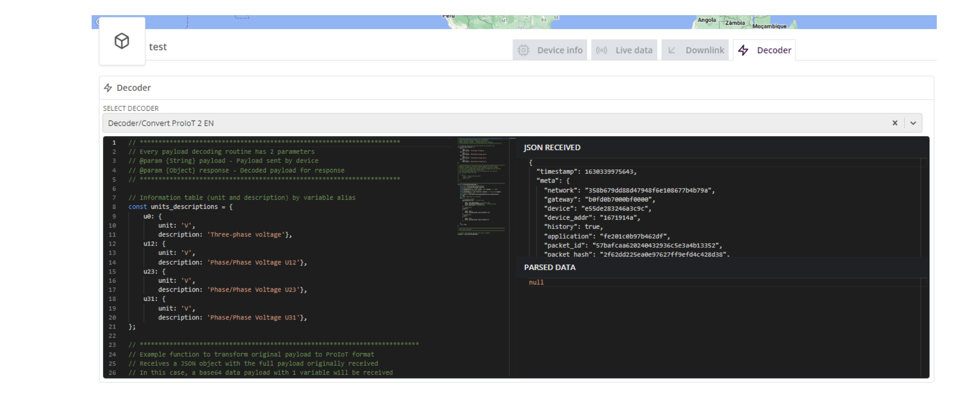The height and width of the screenshot is (402, 980).
Task: Click comment 'Receives a JSON object' line
Action: [253, 364]
